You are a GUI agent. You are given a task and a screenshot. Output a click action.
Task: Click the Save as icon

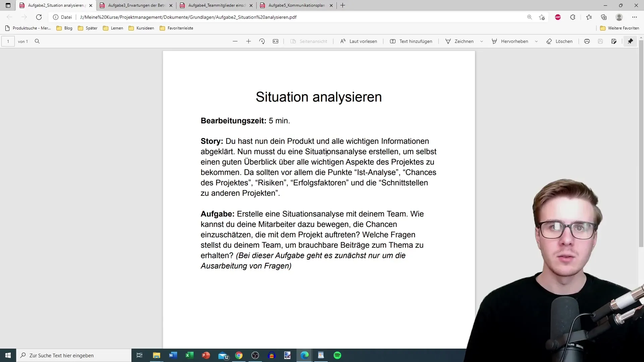click(614, 41)
